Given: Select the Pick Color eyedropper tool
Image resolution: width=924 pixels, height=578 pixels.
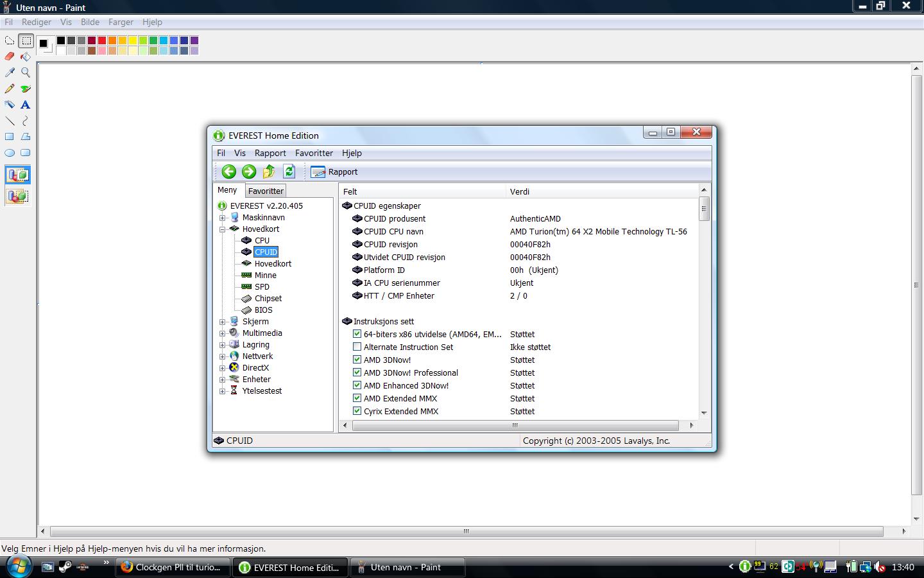Looking at the screenshot, I should 10,73.
